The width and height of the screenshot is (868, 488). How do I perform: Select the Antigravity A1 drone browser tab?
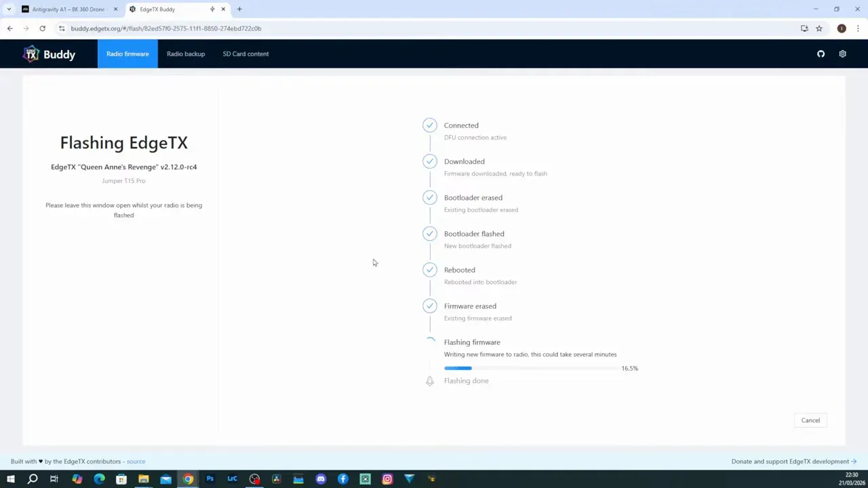coord(68,9)
